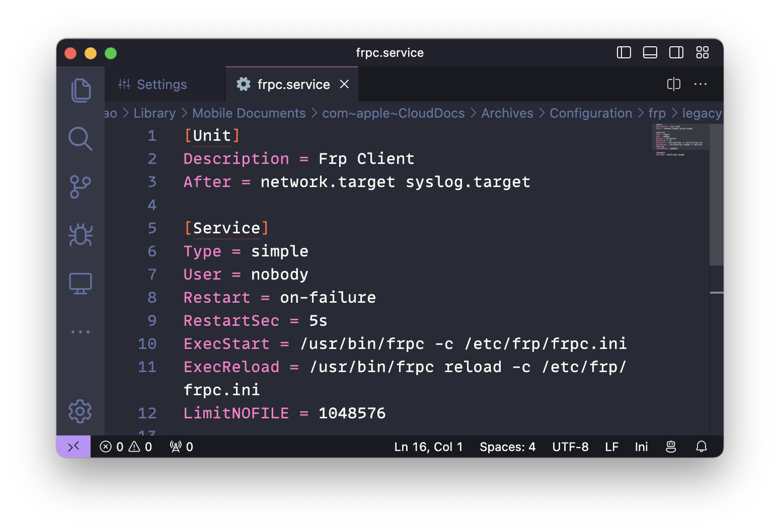This screenshot has height=532, width=780.
Task: Open Run and Debug view
Action: [x=81, y=235]
